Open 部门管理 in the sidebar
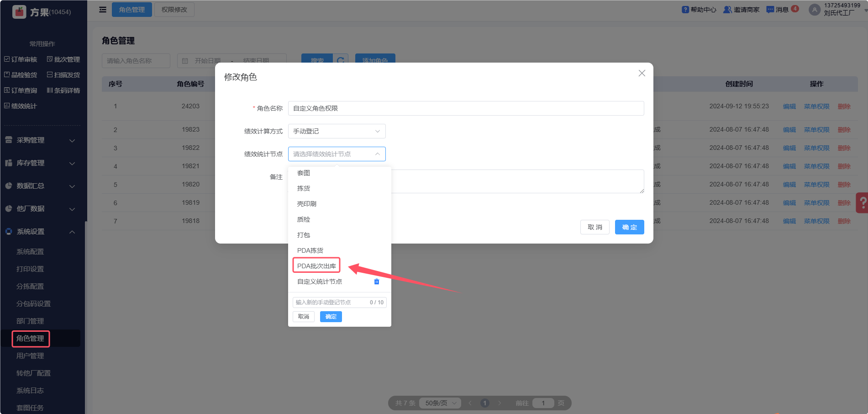Viewport: 868px width, 414px height. (x=30, y=321)
